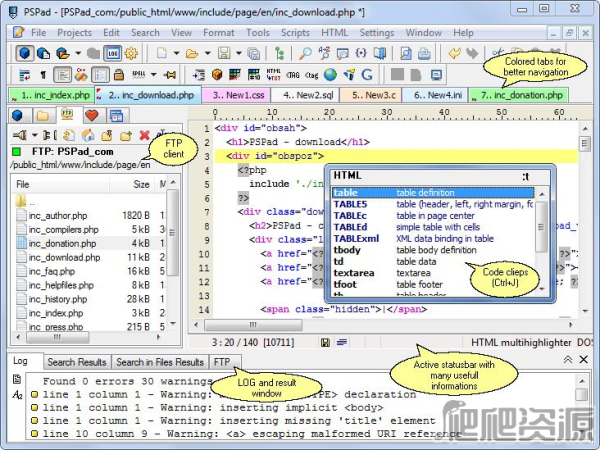Click the editor horizontal scrollbar thumb
This screenshot has width=600, height=450.
pos(253,325)
